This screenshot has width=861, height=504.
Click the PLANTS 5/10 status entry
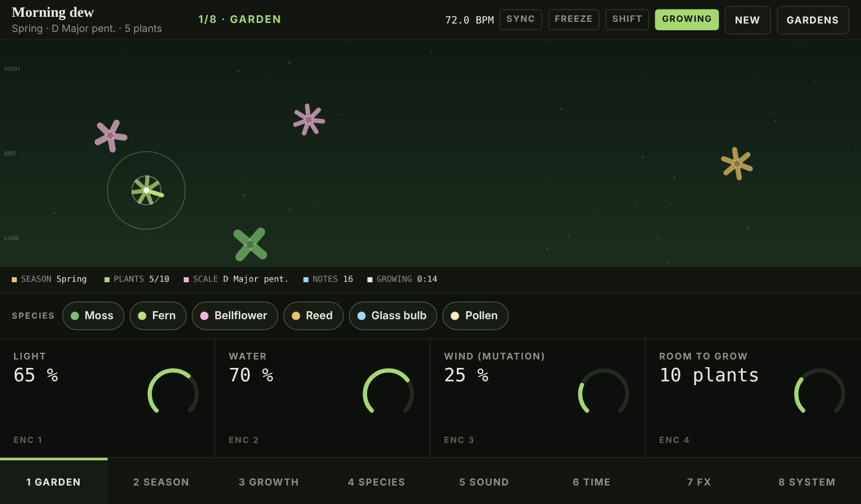(137, 279)
